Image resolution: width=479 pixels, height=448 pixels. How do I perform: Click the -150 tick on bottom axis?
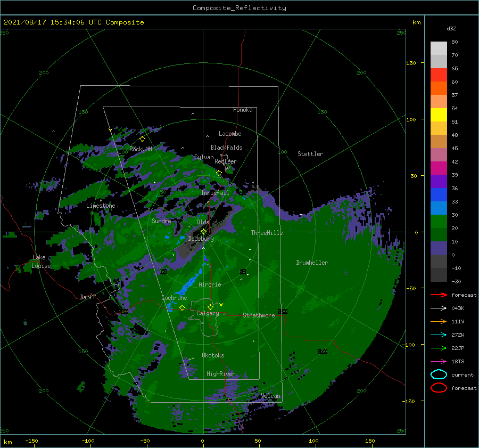31,441
